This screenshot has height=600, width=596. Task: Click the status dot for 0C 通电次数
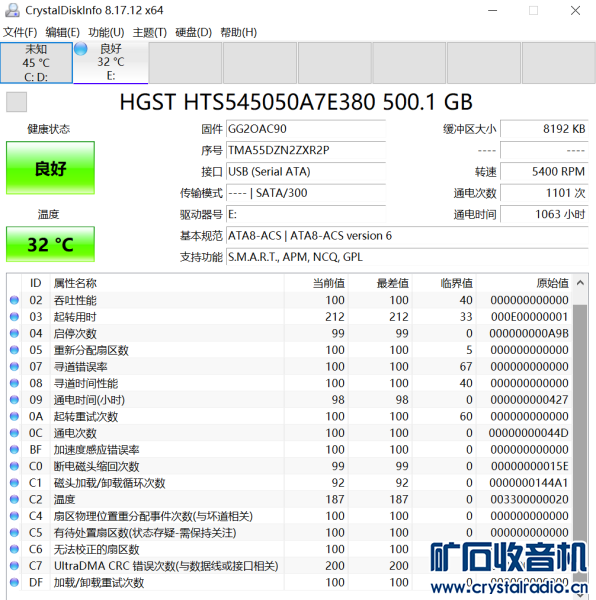14,433
